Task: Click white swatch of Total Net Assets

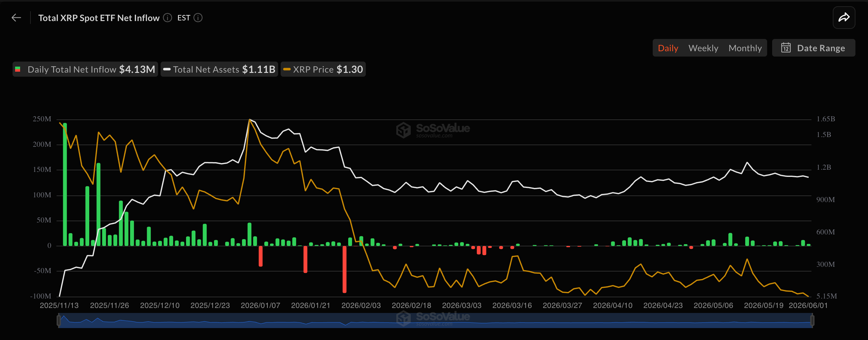Action: [x=167, y=69]
